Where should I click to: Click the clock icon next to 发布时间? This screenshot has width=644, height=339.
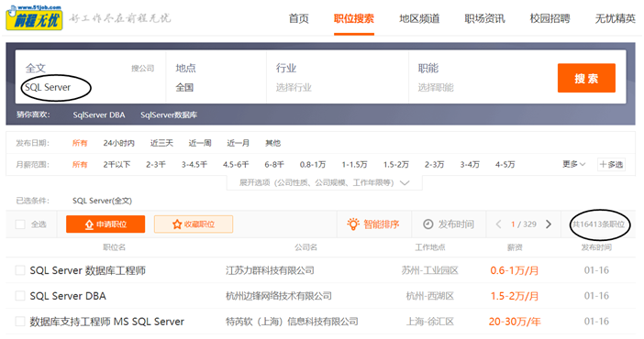tap(428, 224)
